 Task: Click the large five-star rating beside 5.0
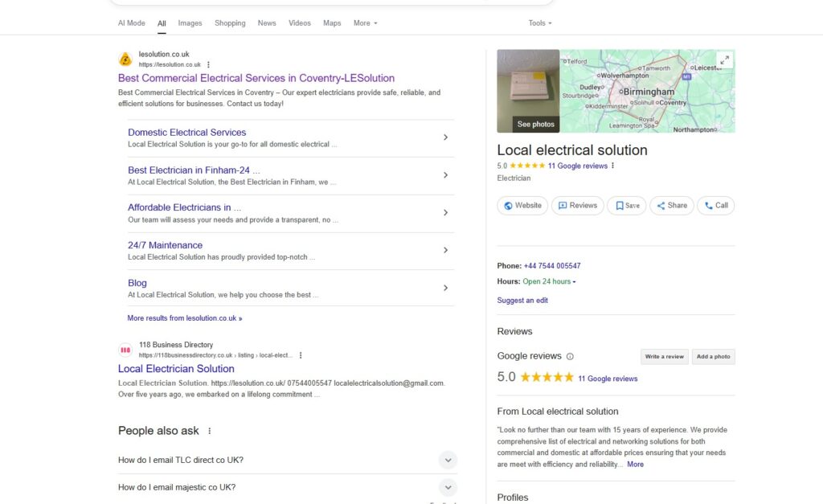(x=547, y=378)
